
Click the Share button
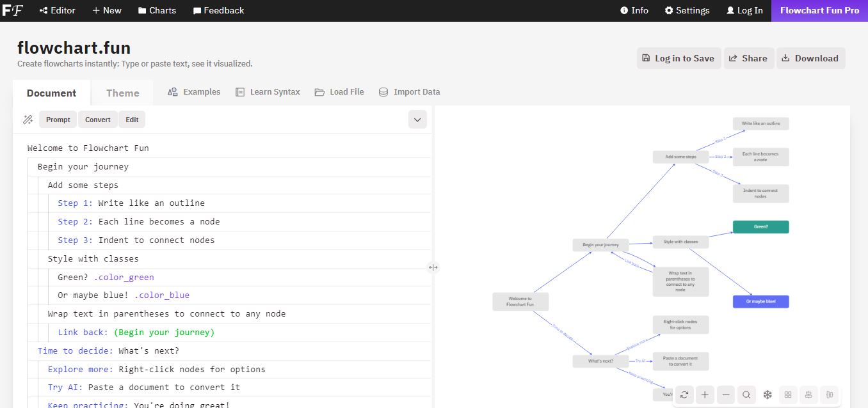[x=748, y=58]
